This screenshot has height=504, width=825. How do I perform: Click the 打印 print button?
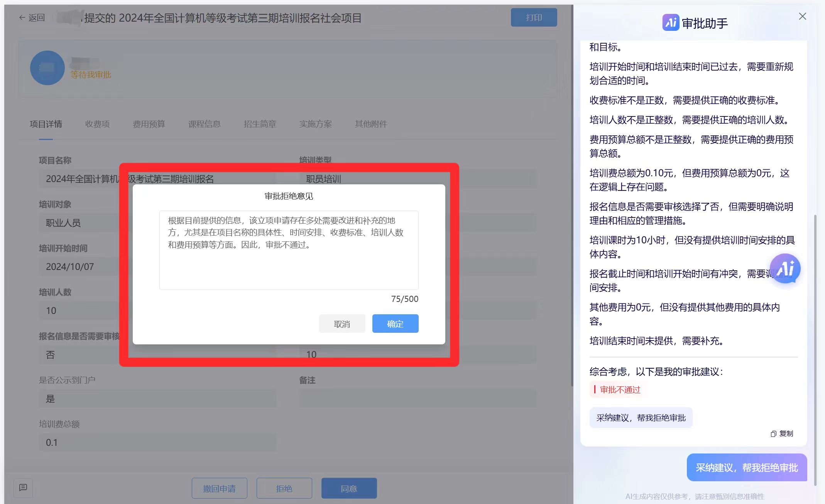click(534, 17)
